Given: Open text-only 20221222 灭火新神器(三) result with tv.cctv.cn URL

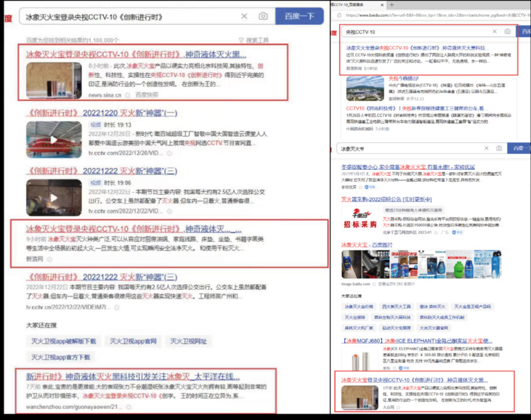Looking at the screenshot, I should coord(102,278).
